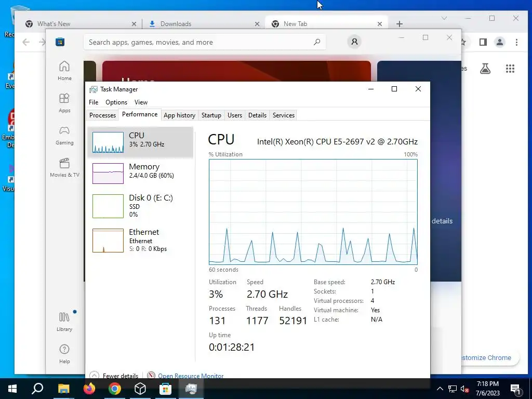Open Chrome tab search chevron
The height and width of the screenshot is (399, 532).
pyautogui.click(x=444, y=18)
